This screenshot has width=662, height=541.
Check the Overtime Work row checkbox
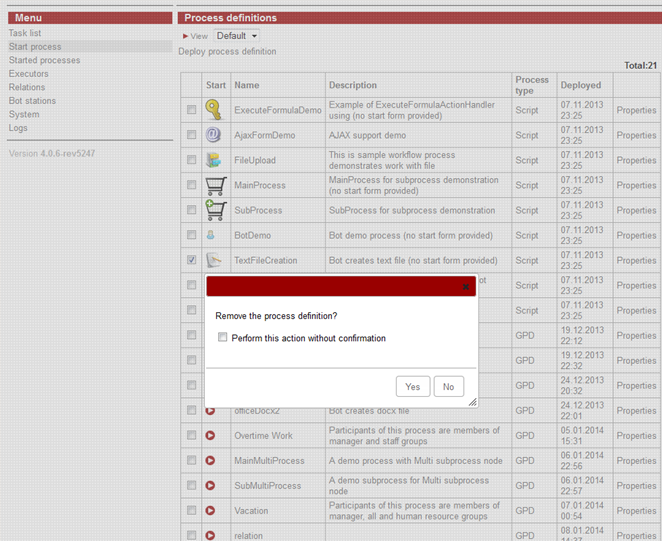point(192,435)
